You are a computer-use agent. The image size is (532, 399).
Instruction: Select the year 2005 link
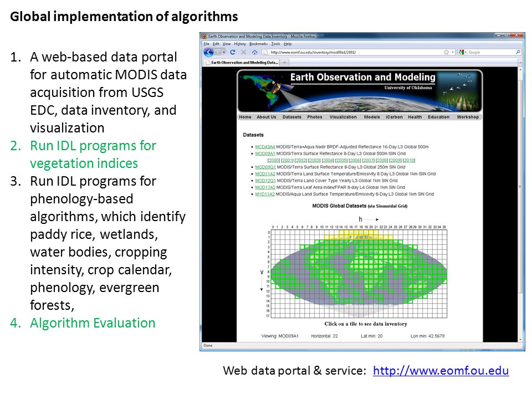coord(341,161)
